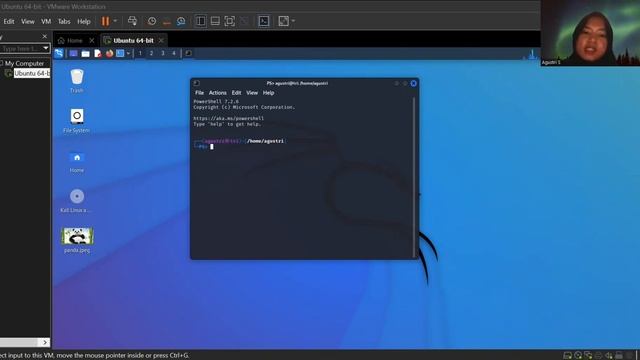Open the text editor panel icon
The height and width of the screenshot is (360, 640).
[98, 53]
